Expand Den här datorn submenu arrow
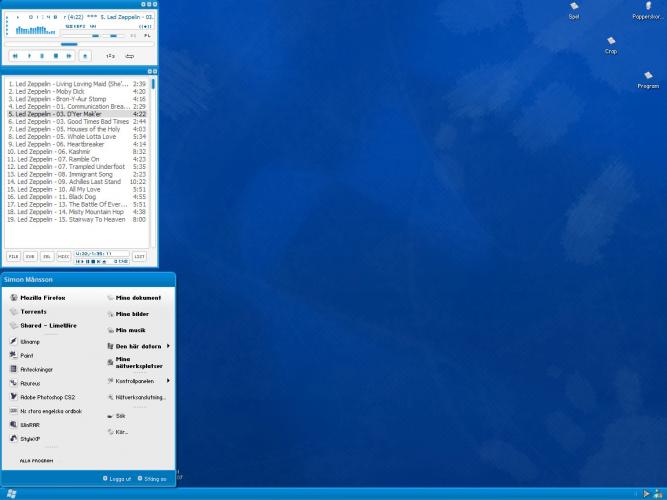The image size is (667, 500). click(168, 346)
